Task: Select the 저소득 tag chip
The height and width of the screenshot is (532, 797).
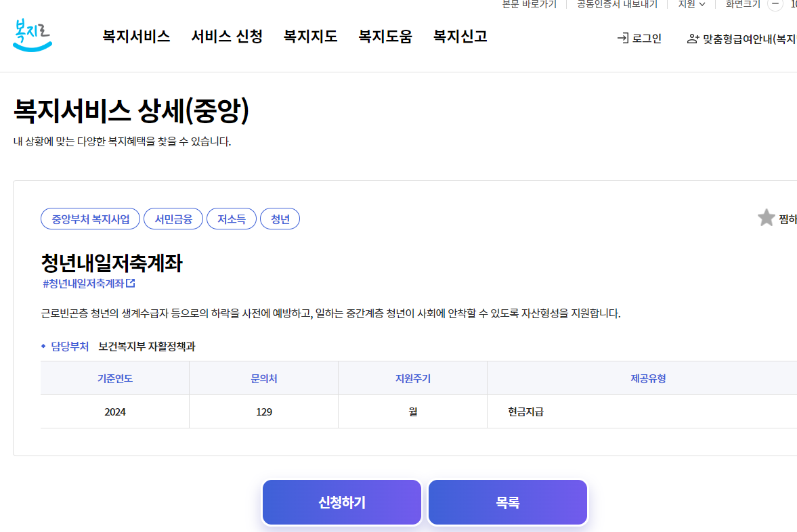Action: (x=232, y=218)
